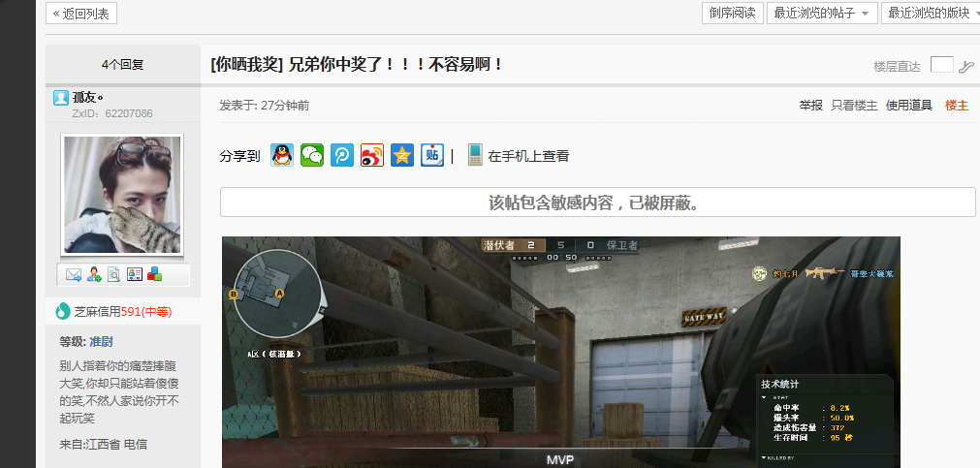Click the 发表于: 27分钟前 timestamp
The width and height of the screenshot is (980, 468).
click(265, 106)
